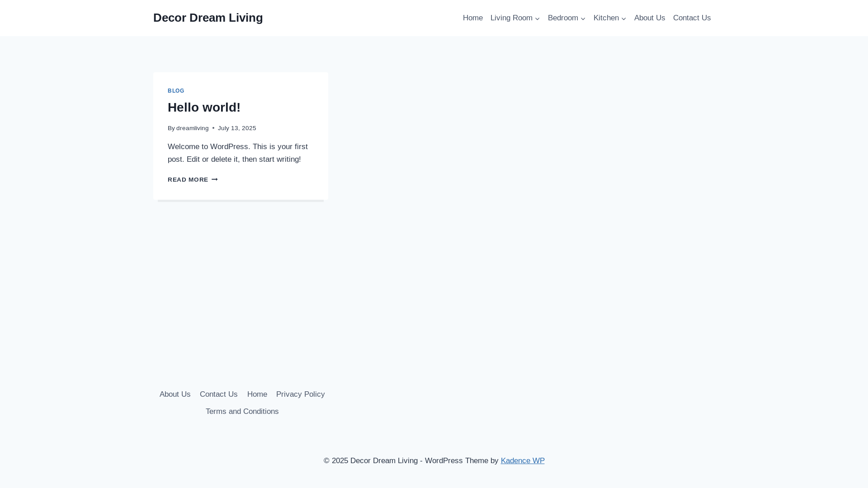Open the Decor Dream Living site title
The width and height of the screenshot is (868, 488).
pos(208,18)
